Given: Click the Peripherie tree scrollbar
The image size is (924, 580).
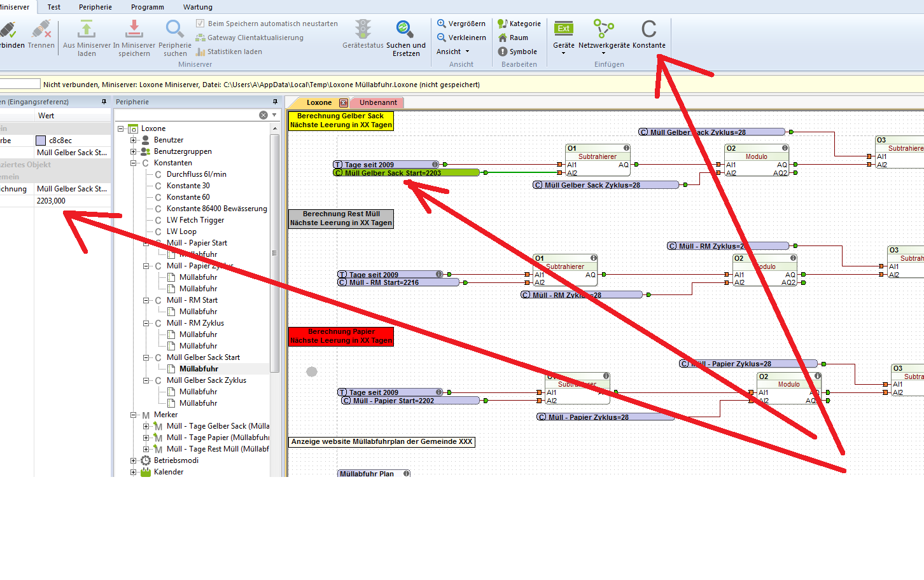Looking at the screenshot, I should [275, 252].
